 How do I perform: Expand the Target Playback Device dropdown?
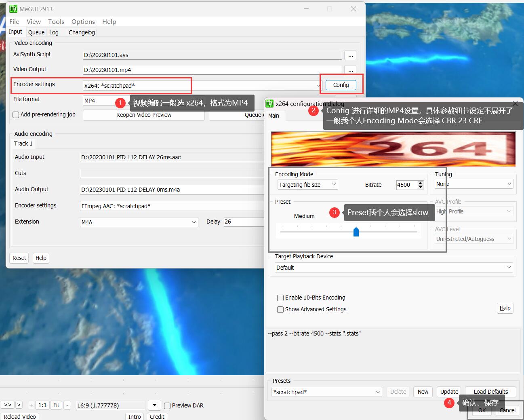click(x=393, y=268)
